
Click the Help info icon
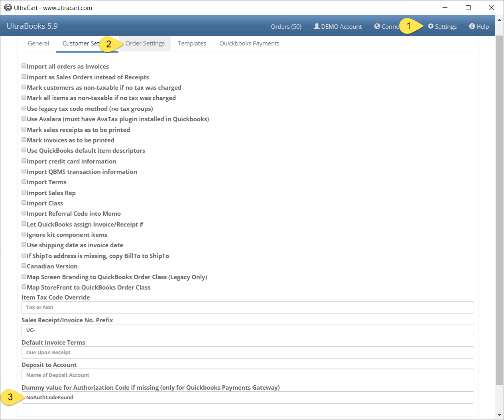click(472, 26)
